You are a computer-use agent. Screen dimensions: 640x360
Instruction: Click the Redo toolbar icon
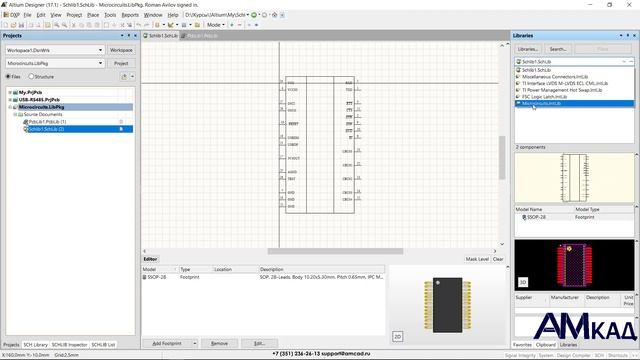click(147, 25)
